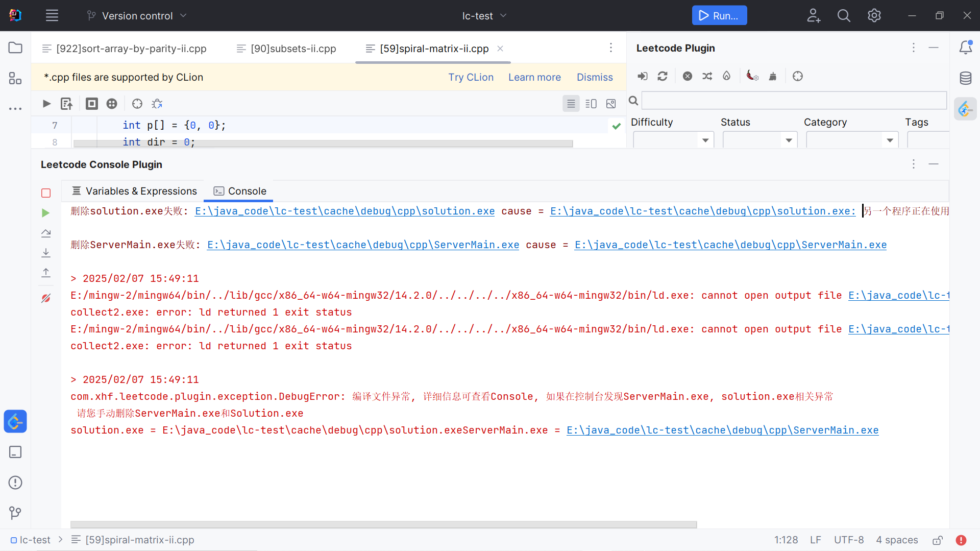Dismiss the CLion support banner

pyautogui.click(x=595, y=77)
